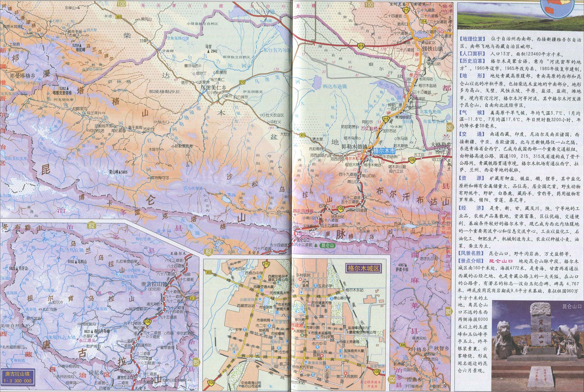Select the 大格勒乡 township label

pos(441,145)
